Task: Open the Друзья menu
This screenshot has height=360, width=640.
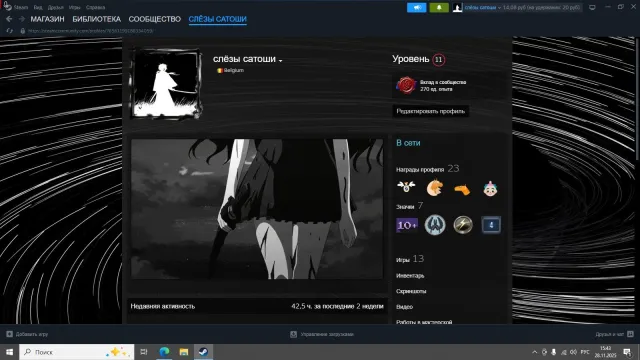Action: tap(56, 7)
